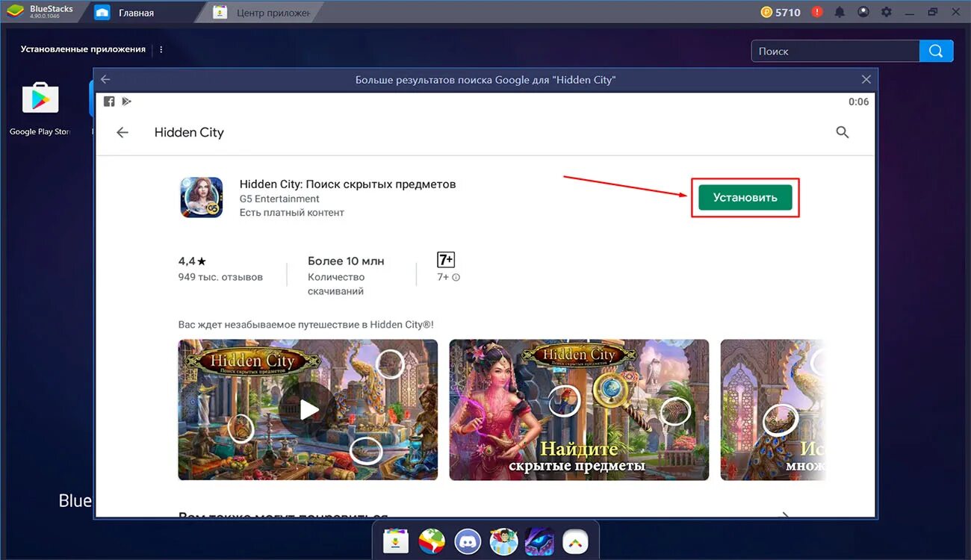
Task: Click the red alert exclamation icon
Action: pos(818,12)
